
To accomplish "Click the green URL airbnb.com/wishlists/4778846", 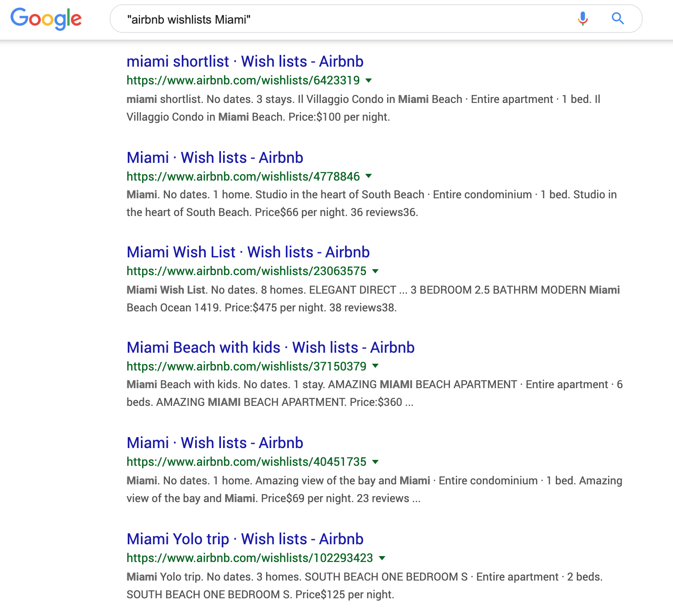I will [x=243, y=176].
